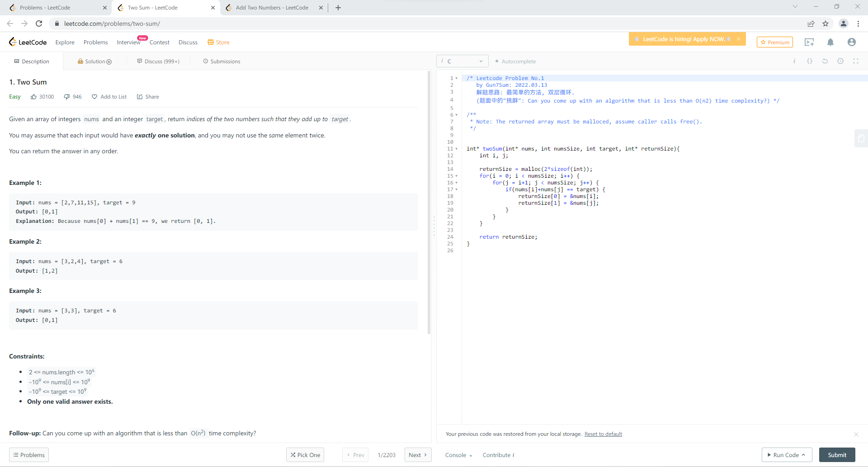Reset code with the revert arrow icon
Image resolution: width=868 pixels, height=467 pixels.
pos(825,61)
